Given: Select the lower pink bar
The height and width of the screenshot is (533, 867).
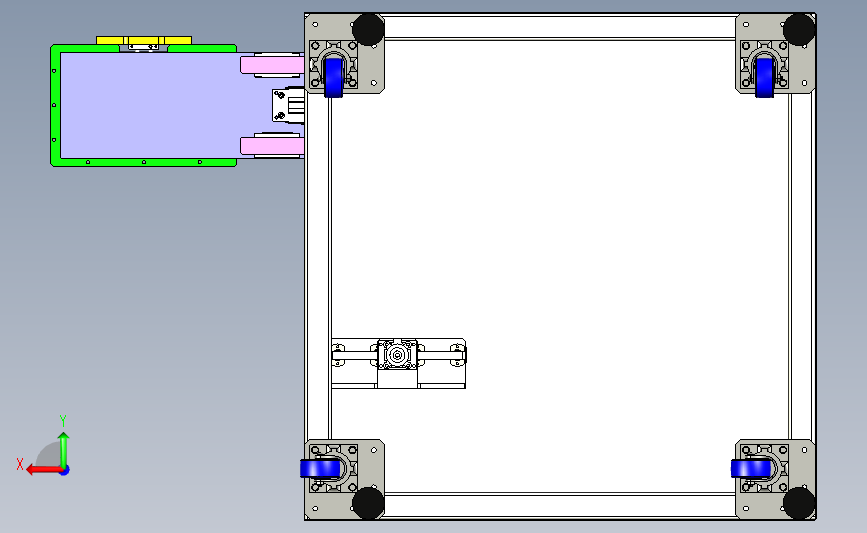Looking at the screenshot, I should (272, 146).
